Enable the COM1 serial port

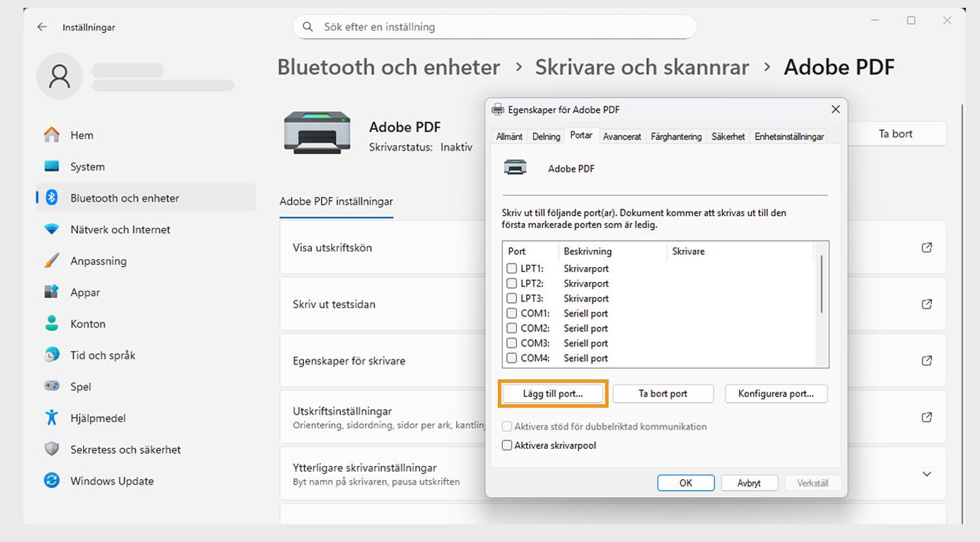pos(511,313)
